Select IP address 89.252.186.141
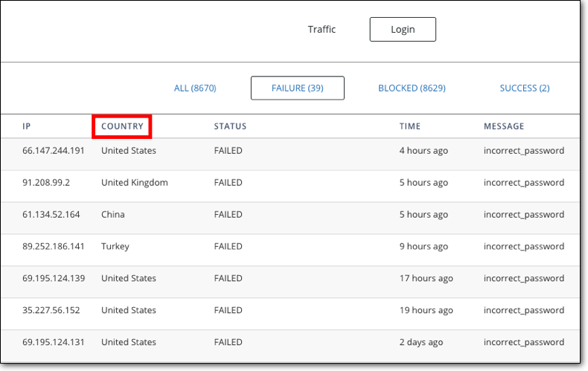The height and width of the screenshot is (371, 588). click(54, 246)
